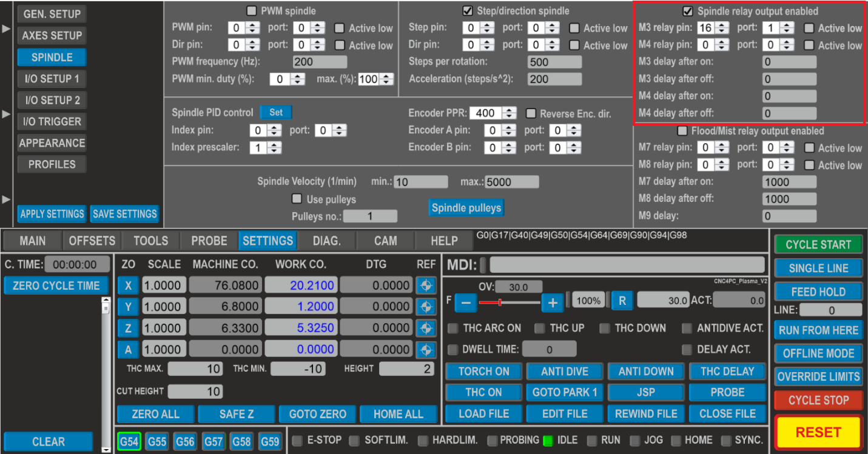Click the Y-axis reference crosshair icon
The width and height of the screenshot is (868, 454).
(426, 306)
